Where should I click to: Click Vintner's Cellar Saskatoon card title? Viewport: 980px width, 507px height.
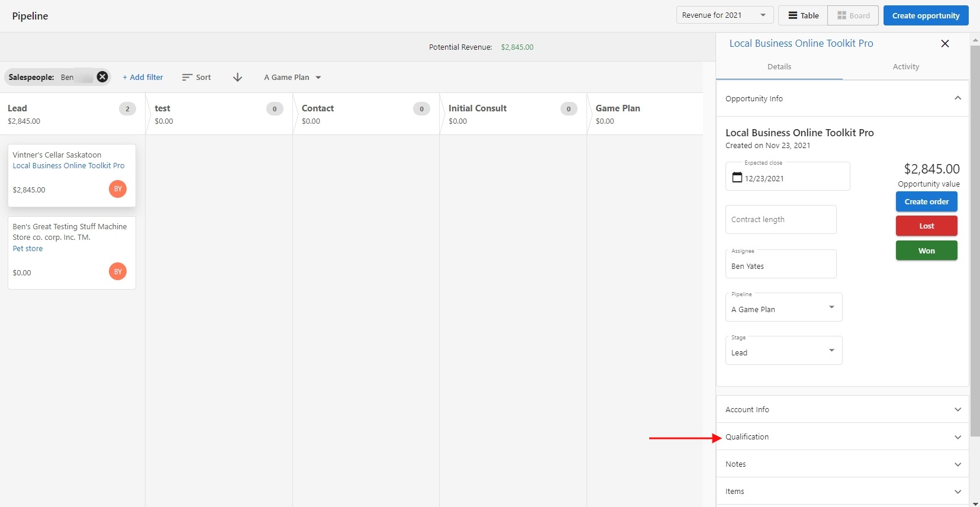pyautogui.click(x=57, y=155)
